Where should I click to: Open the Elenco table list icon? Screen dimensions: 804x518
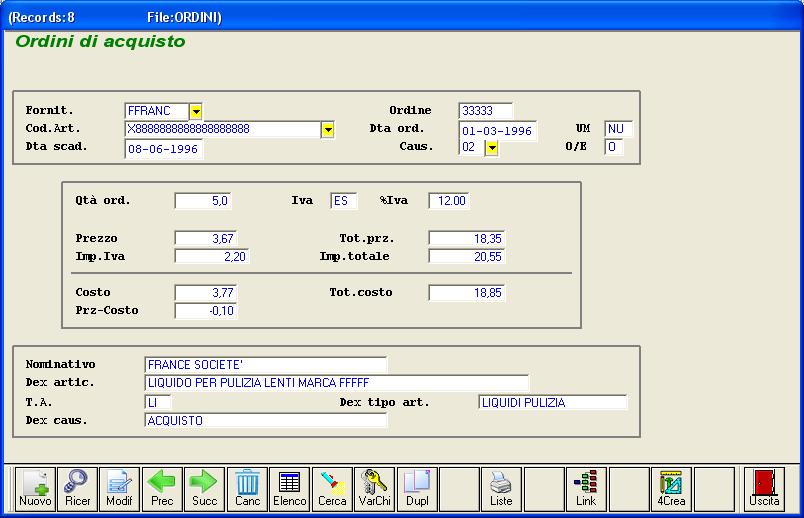point(290,489)
